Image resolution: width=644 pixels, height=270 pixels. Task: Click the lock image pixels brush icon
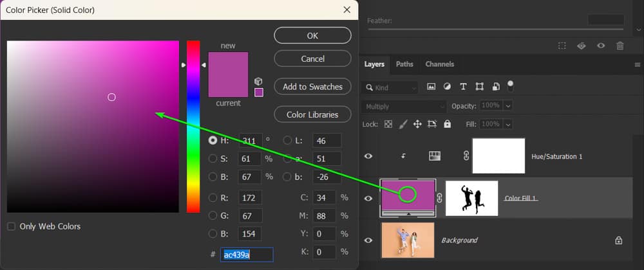[x=402, y=124]
